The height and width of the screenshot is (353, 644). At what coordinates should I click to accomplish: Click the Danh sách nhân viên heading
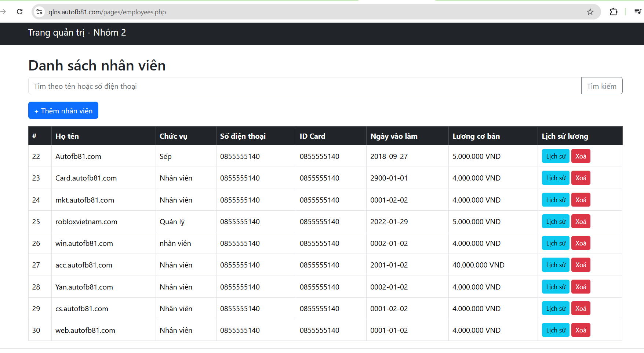[x=97, y=65]
